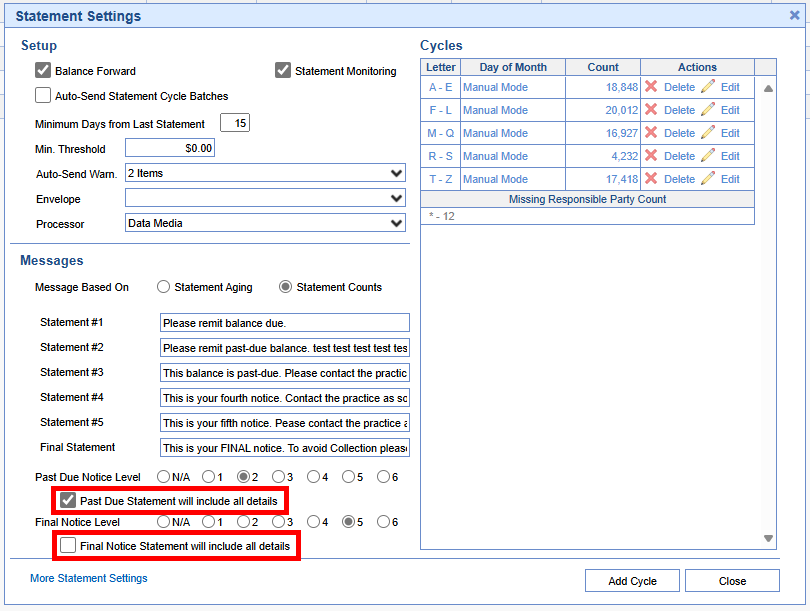This screenshot has height=611, width=810.
Task: Click the Close button
Action: (x=732, y=581)
